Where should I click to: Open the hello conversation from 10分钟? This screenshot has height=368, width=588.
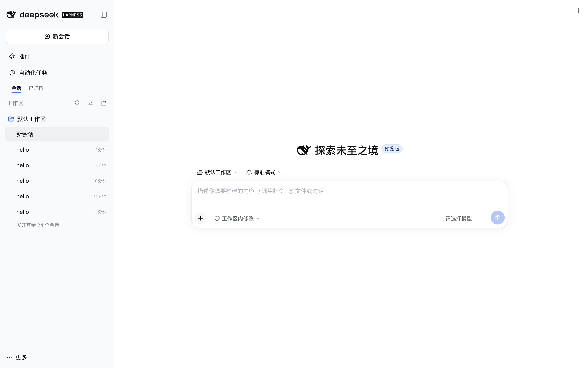(57, 181)
